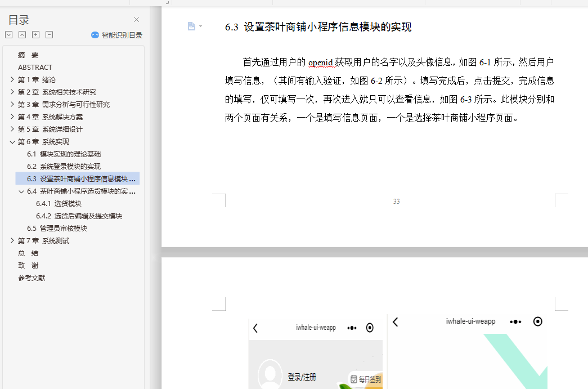Expand 第1章 绪论 chevron
Image resolution: width=588 pixels, height=389 pixels.
coord(12,79)
